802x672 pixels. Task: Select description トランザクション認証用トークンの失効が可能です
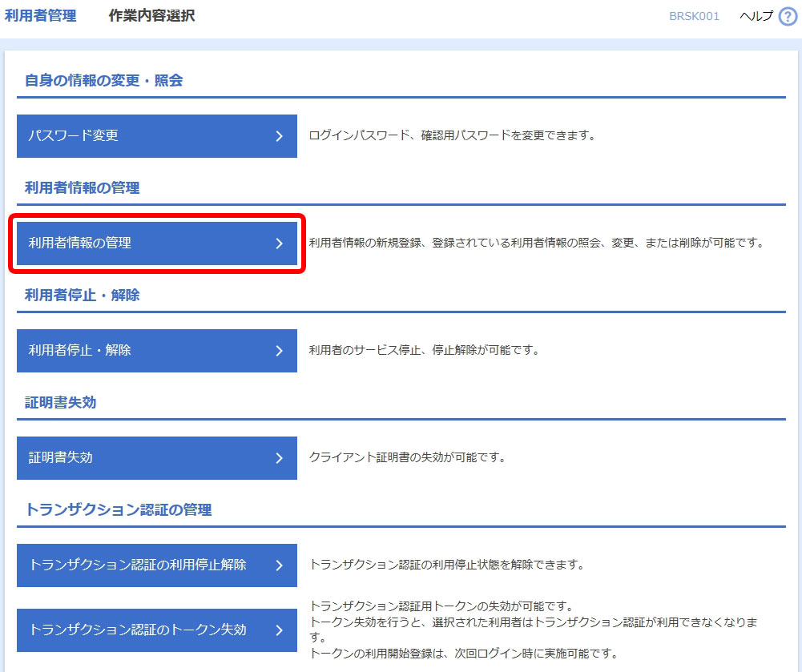click(x=441, y=606)
